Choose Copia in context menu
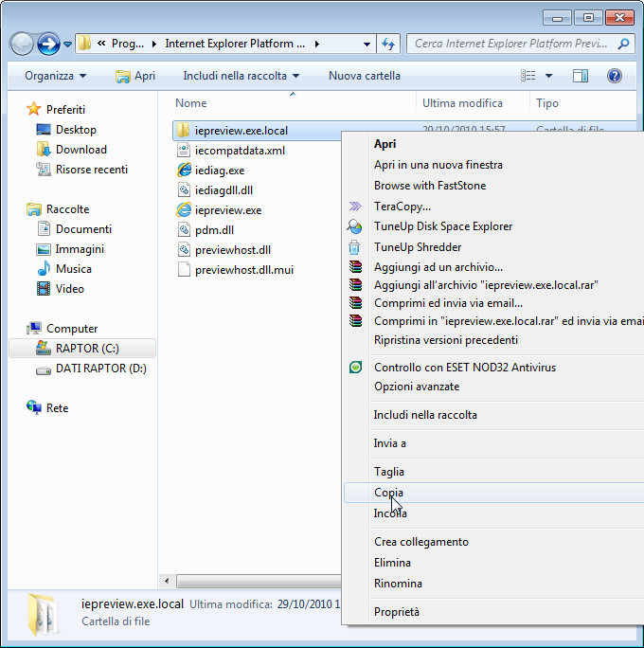Viewport: 644px width, 648px height. (388, 493)
